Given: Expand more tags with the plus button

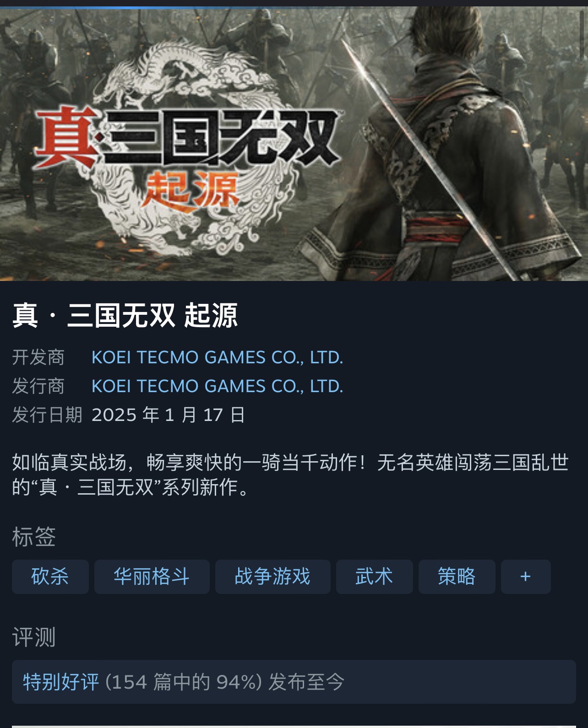Looking at the screenshot, I should (x=526, y=577).
